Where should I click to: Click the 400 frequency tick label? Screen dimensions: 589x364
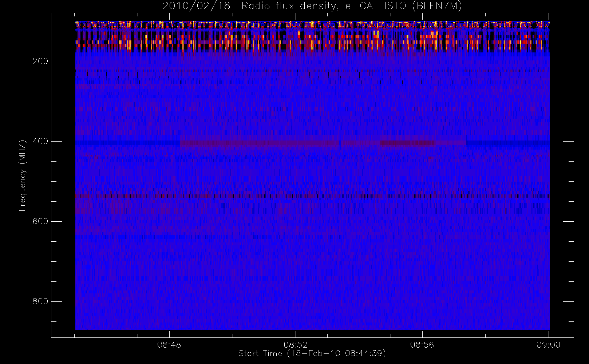[x=40, y=141]
